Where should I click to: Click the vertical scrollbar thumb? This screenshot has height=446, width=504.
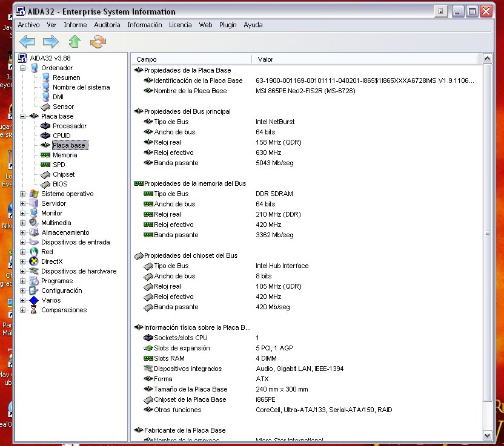coord(487,232)
